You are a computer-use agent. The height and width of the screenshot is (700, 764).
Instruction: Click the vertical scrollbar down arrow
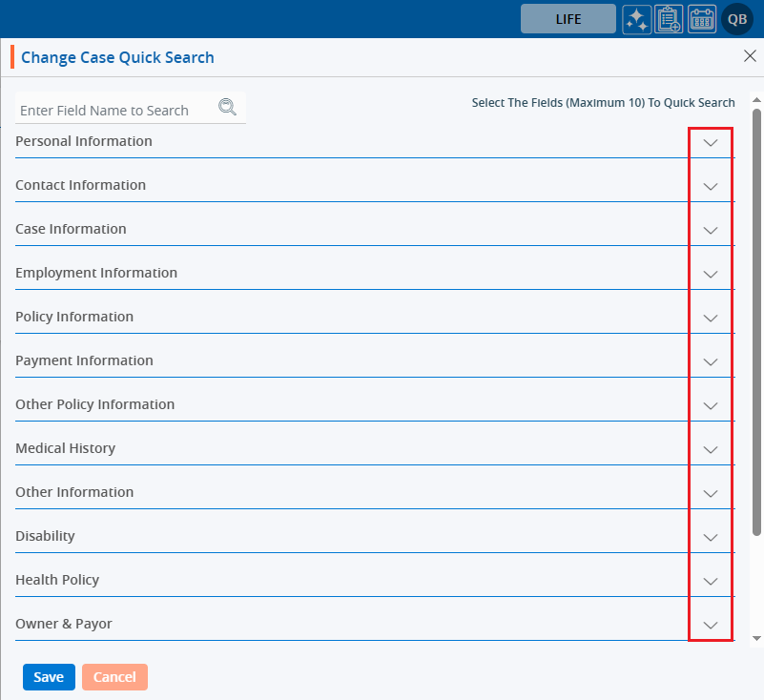pos(756,637)
